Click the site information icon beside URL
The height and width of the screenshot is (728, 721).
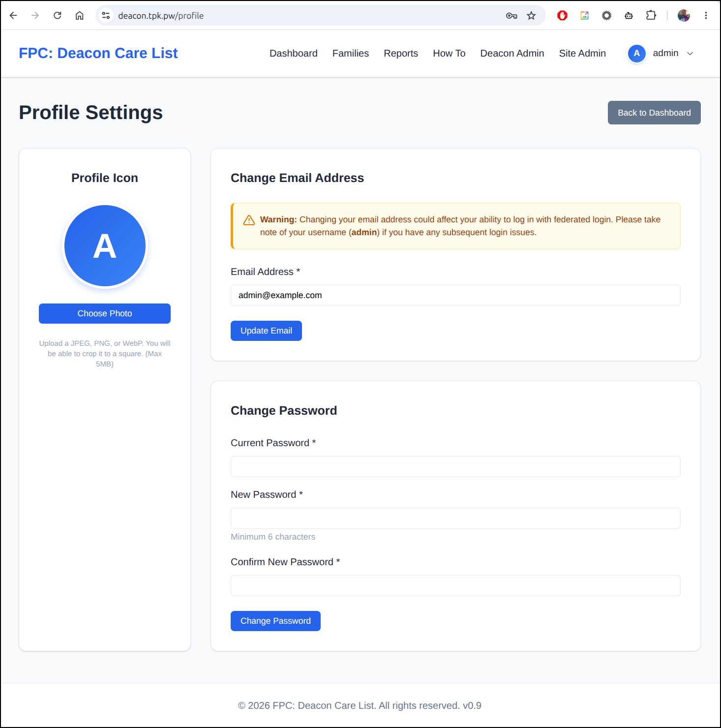click(106, 16)
